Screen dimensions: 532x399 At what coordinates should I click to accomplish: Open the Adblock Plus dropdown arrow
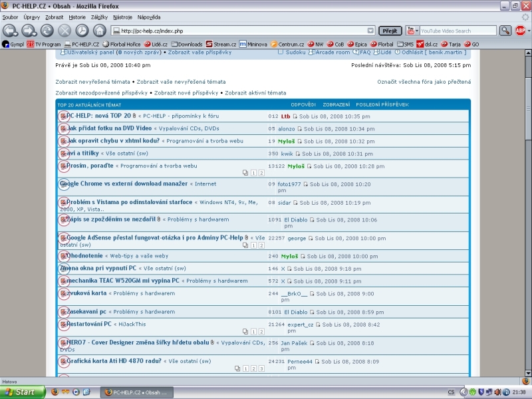(528, 31)
